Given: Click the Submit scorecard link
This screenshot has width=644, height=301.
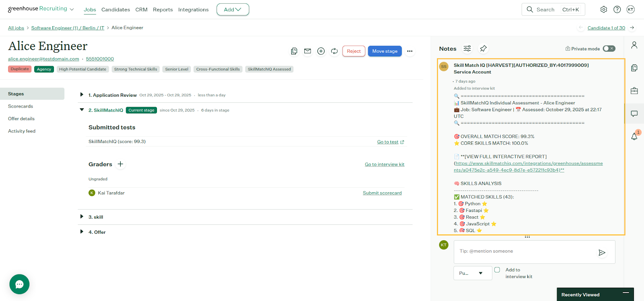Looking at the screenshot, I should (382, 193).
